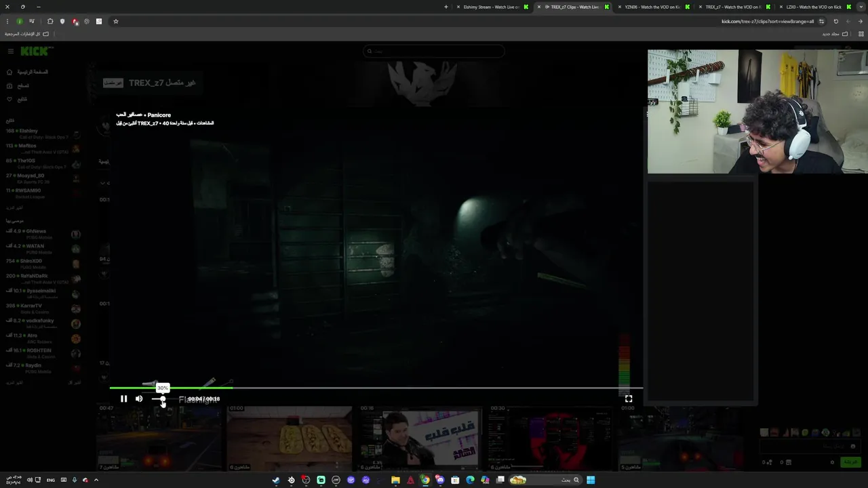Open the clip thumbnail labeled 00:47

pos(159,439)
